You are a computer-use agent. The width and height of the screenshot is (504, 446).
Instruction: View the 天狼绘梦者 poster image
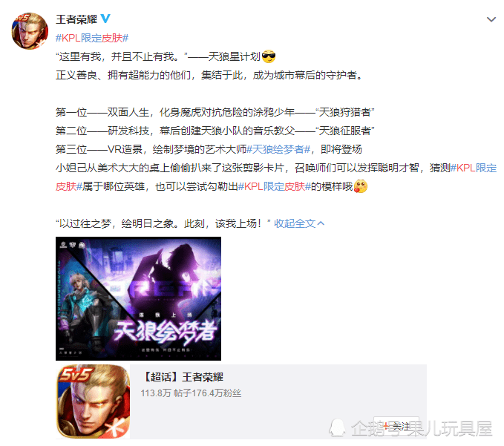tap(138, 298)
